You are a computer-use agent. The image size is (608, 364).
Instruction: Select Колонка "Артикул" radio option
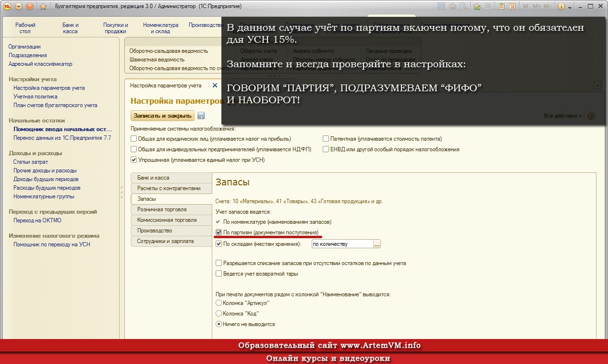click(219, 303)
